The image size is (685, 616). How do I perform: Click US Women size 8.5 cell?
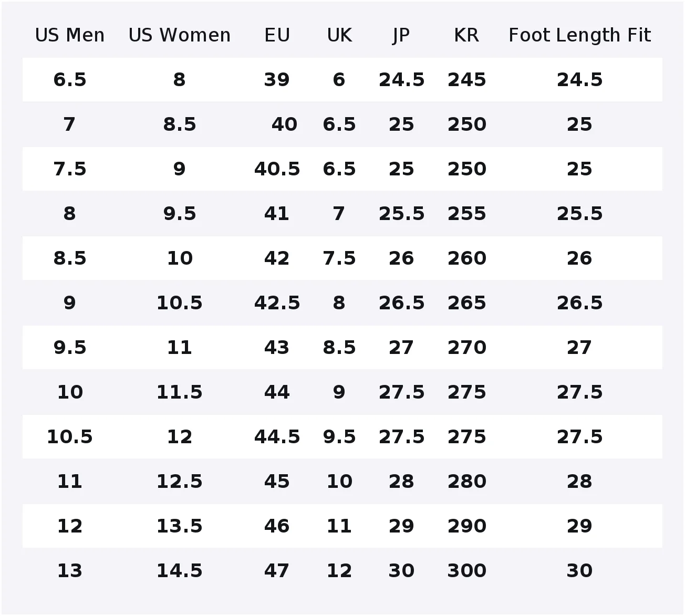click(x=179, y=124)
